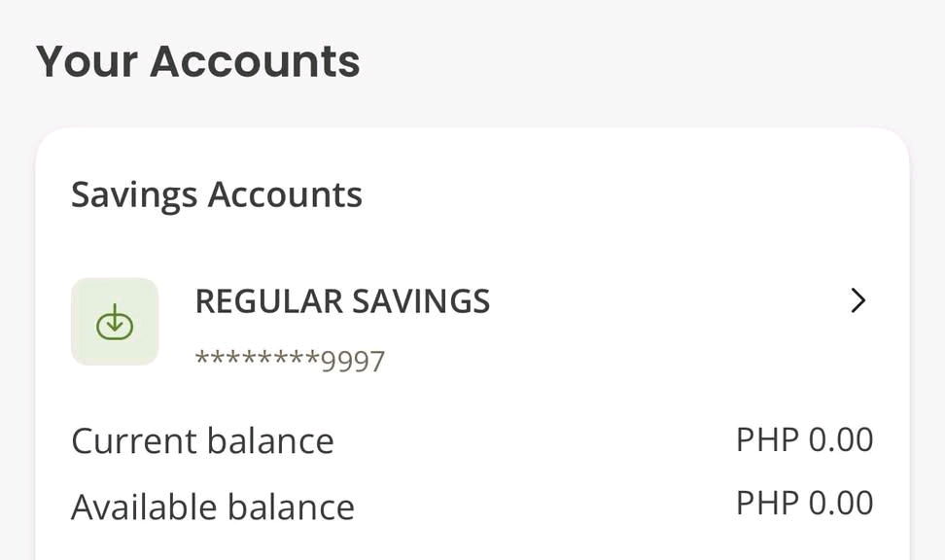Click the downward arrow inside the savings icon
945x560 pixels.
[115, 319]
